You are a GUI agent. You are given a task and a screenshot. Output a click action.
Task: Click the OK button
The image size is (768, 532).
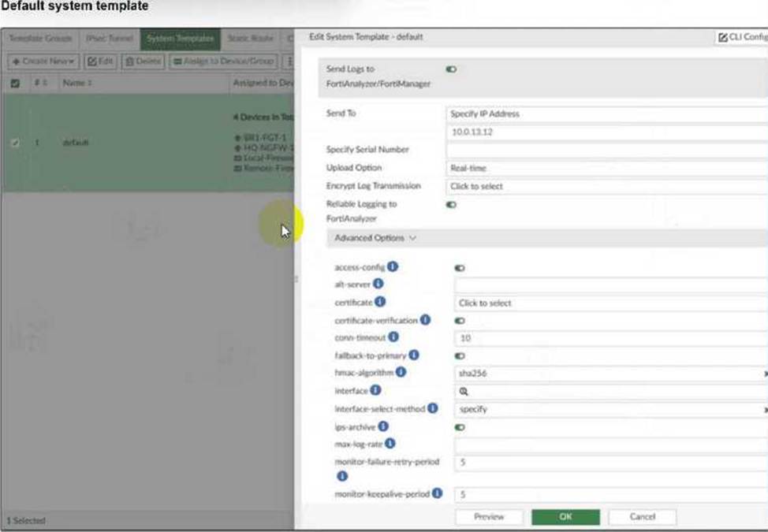click(565, 517)
